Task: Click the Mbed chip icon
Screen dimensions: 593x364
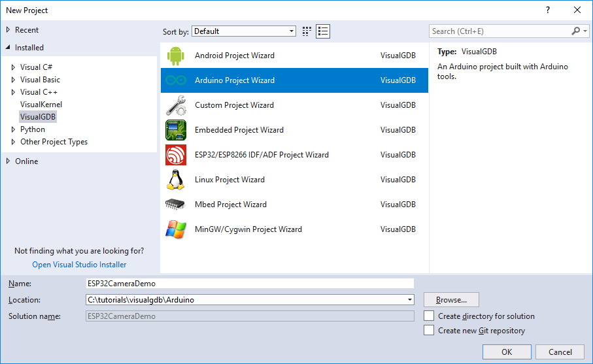Action: point(175,205)
